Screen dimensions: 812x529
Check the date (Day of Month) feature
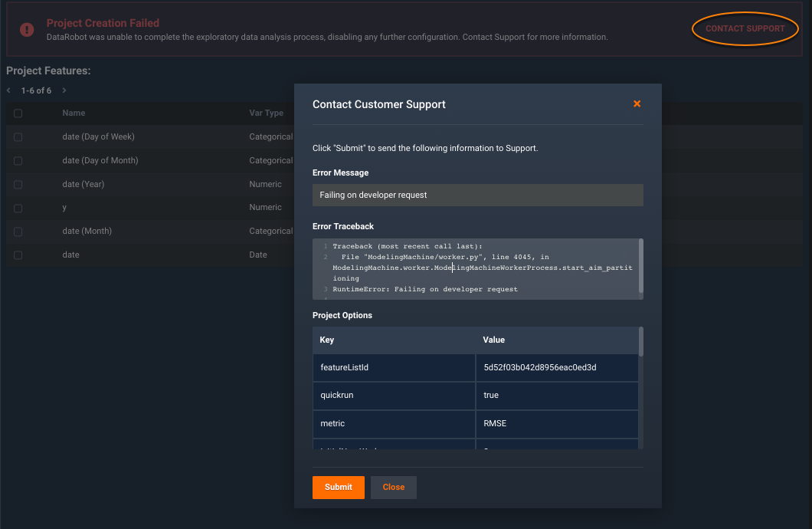(18, 161)
